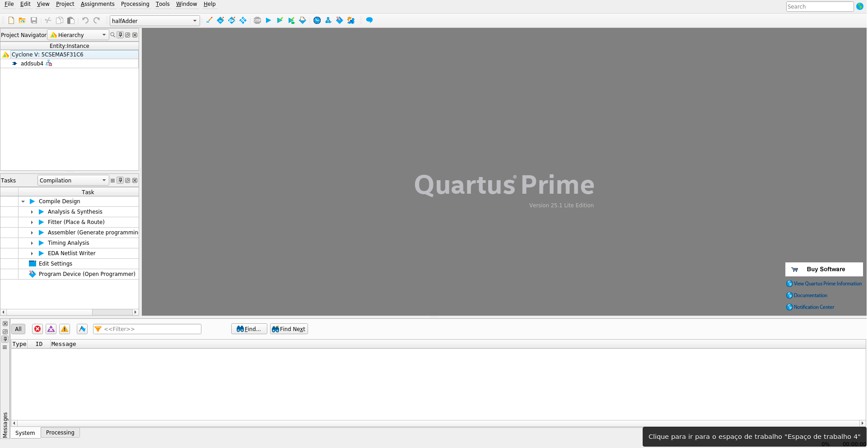Expand the Assembler task
Screen dimensions: 868x448
(x=32, y=233)
